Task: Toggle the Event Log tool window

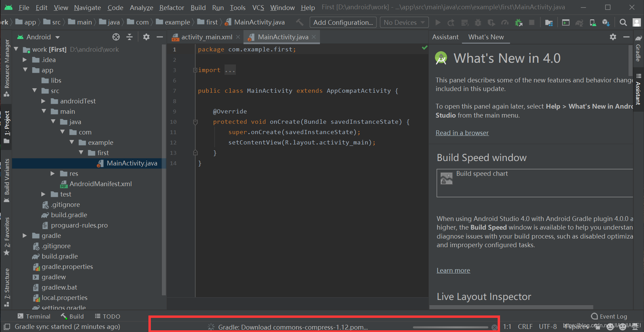Action: tap(609, 316)
